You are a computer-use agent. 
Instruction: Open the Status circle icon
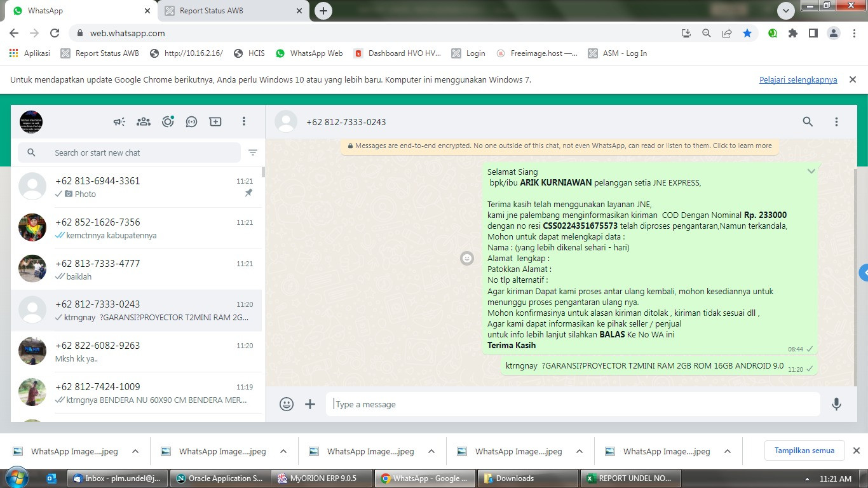(x=168, y=121)
